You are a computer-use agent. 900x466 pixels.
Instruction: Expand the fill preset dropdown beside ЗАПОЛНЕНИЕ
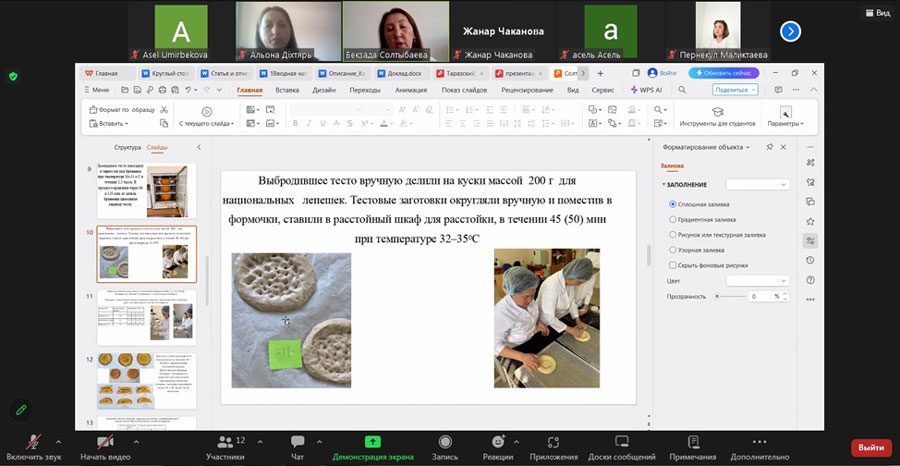coord(757,185)
